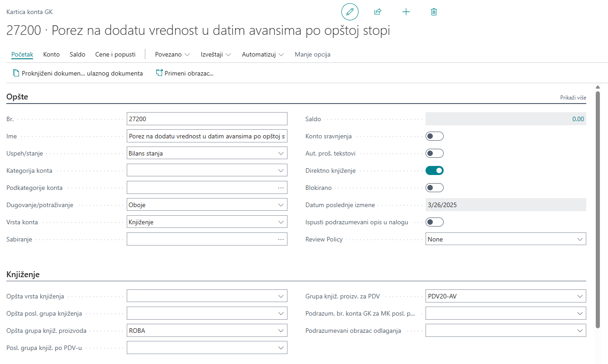Open Proknjiženi dokumen... ulaznog dokumenta action

pyautogui.click(x=78, y=73)
